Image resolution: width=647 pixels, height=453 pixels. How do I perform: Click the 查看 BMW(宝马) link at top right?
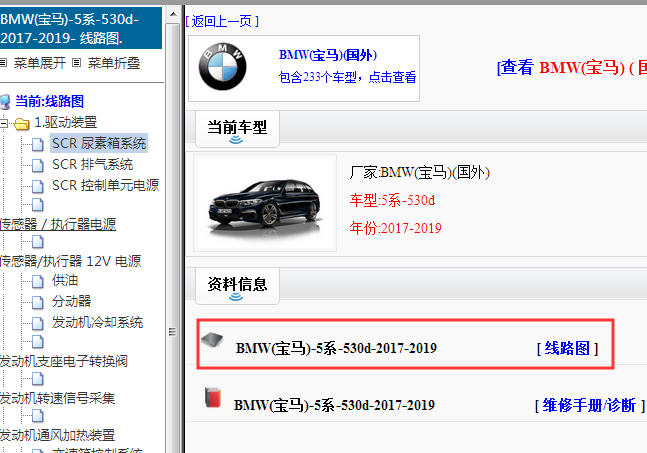click(x=572, y=67)
